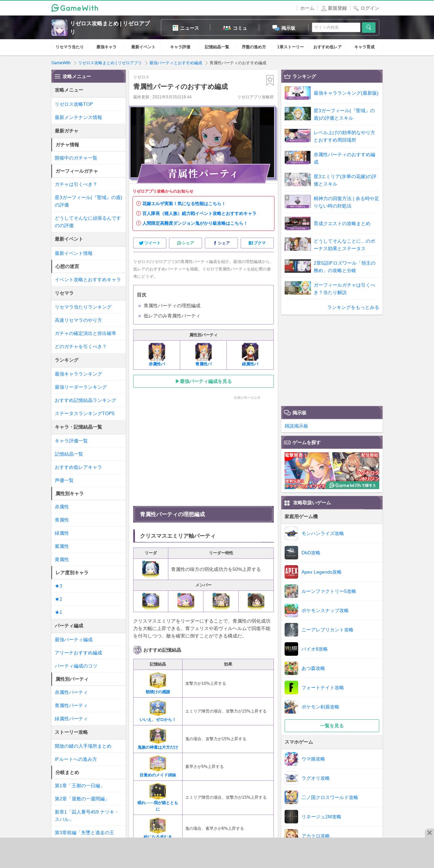The height and width of the screenshot is (868, 434).
Task: Click ポケモンスナップ攻略 link
Action: click(325, 610)
